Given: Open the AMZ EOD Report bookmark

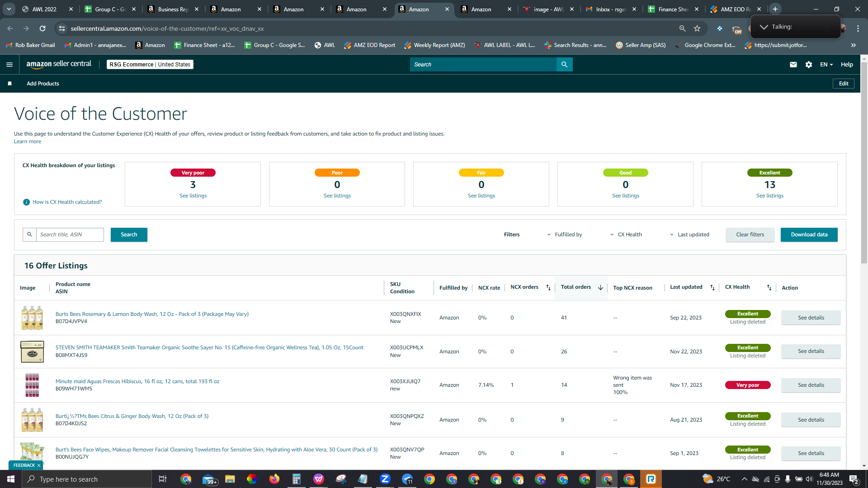Looking at the screenshot, I should coord(369,45).
